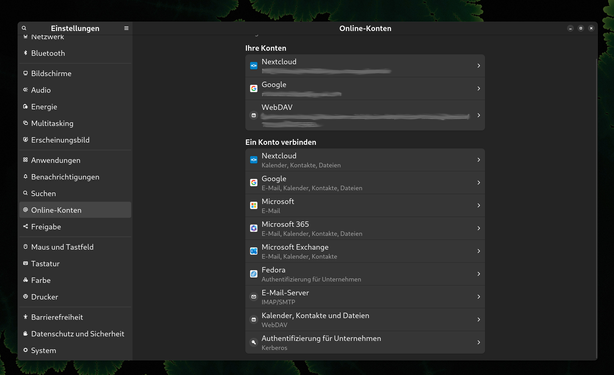The height and width of the screenshot is (375, 614).
Task: Select Bildschirme settings panel
Action: [x=75, y=73]
